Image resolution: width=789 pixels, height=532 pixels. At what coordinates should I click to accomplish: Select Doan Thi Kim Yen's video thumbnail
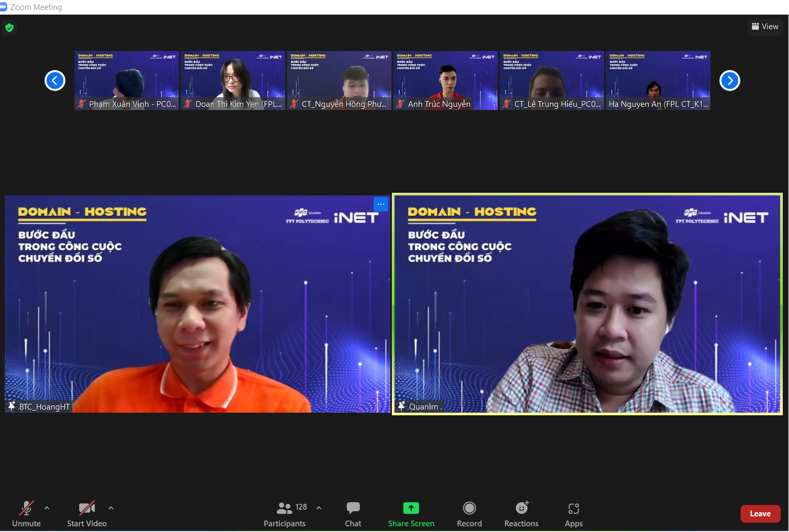click(x=233, y=80)
